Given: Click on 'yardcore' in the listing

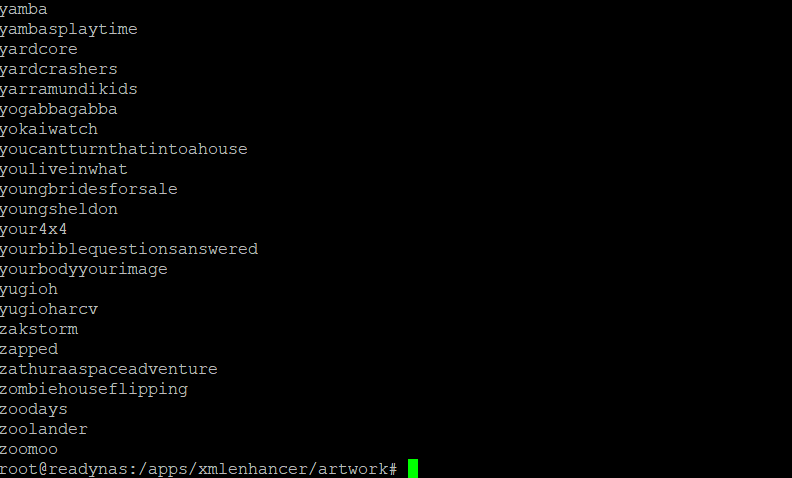Looking at the screenshot, I should [38, 50].
